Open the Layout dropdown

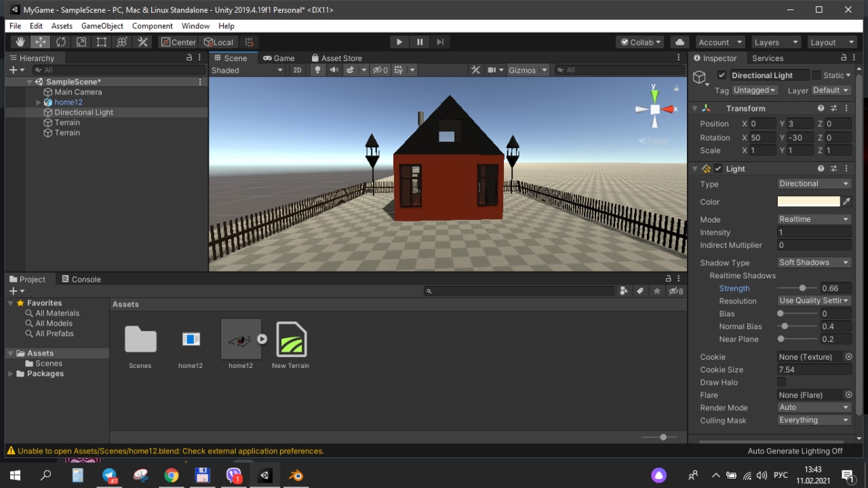(x=832, y=42)
